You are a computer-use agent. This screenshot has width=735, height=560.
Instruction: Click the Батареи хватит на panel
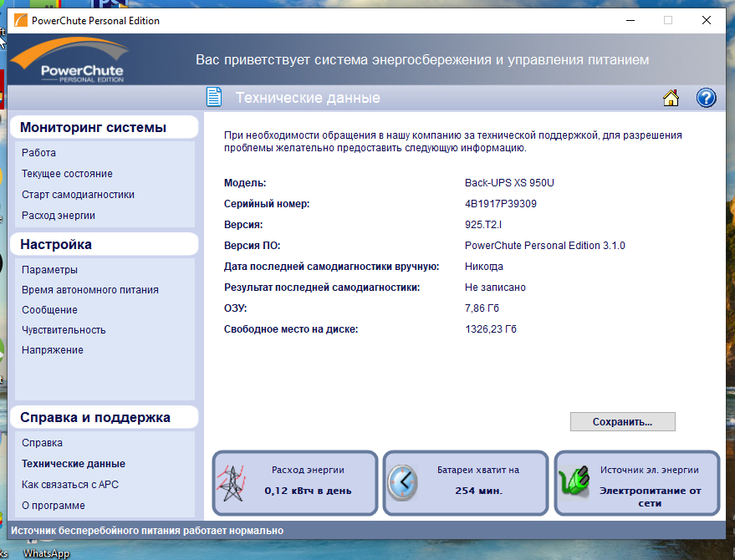pyautogui.click(x=466, y=483)
